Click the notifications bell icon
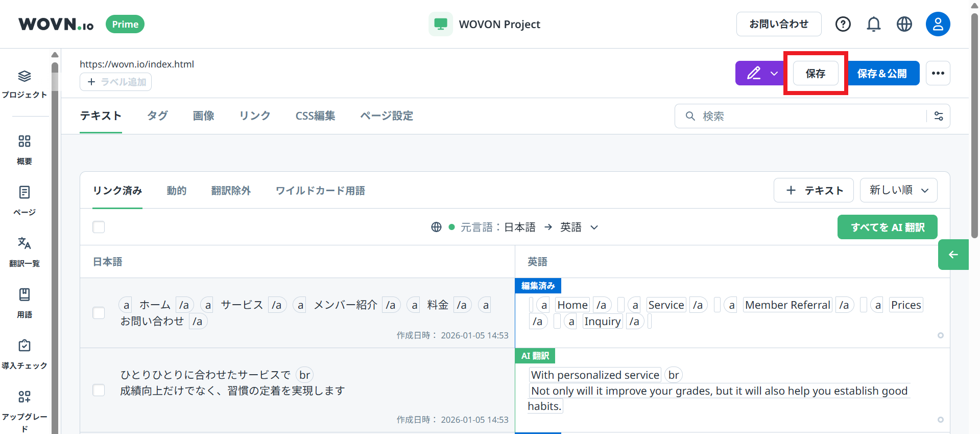The height and width of the screenshot is (434, 980). pyautogui.click(x=873, y=24)
